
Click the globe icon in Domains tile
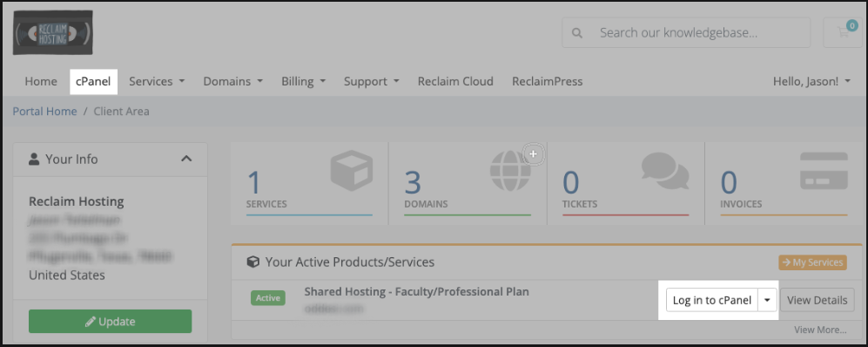pos(510,171)
